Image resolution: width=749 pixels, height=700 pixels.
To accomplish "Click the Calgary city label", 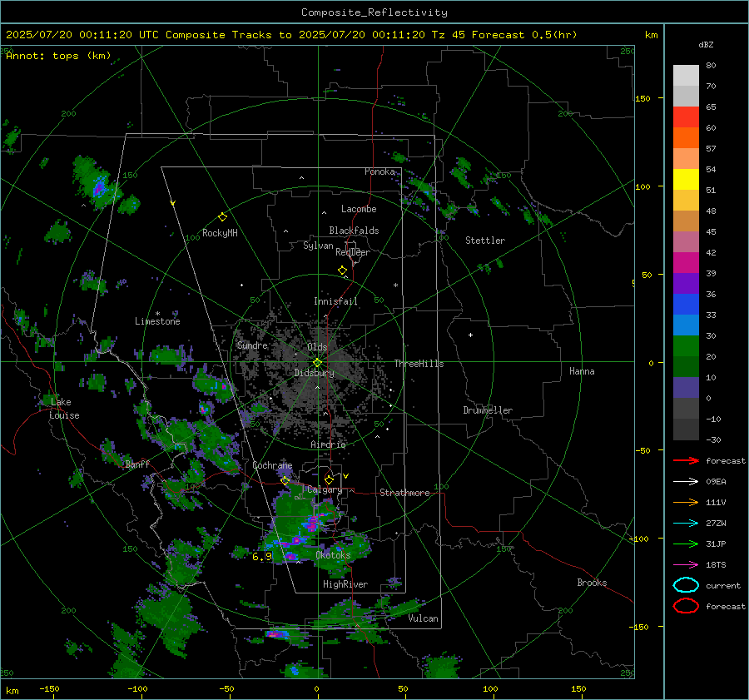I will [x=325, y=489].
